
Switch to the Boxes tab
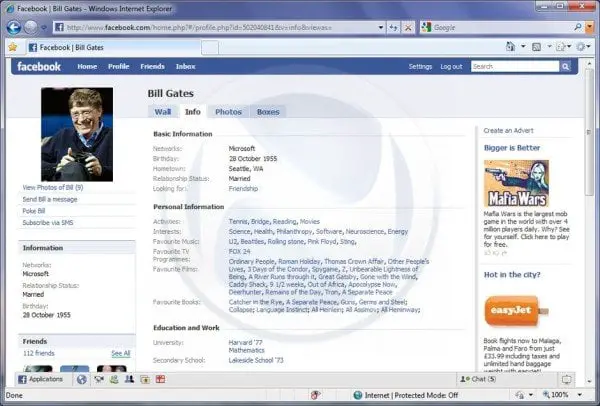pos(268,112)
